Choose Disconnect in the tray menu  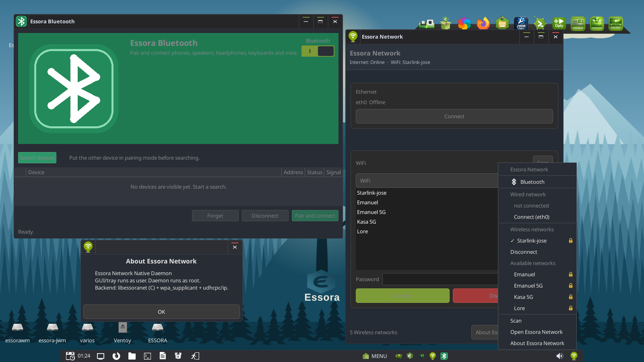click(x=537, y=252)
